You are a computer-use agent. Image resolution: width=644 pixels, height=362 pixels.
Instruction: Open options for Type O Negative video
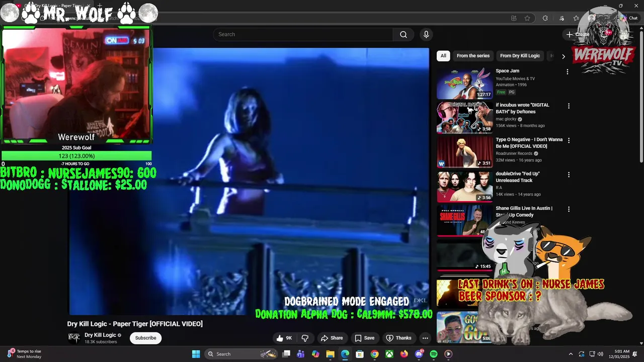(x=569, y=140)
